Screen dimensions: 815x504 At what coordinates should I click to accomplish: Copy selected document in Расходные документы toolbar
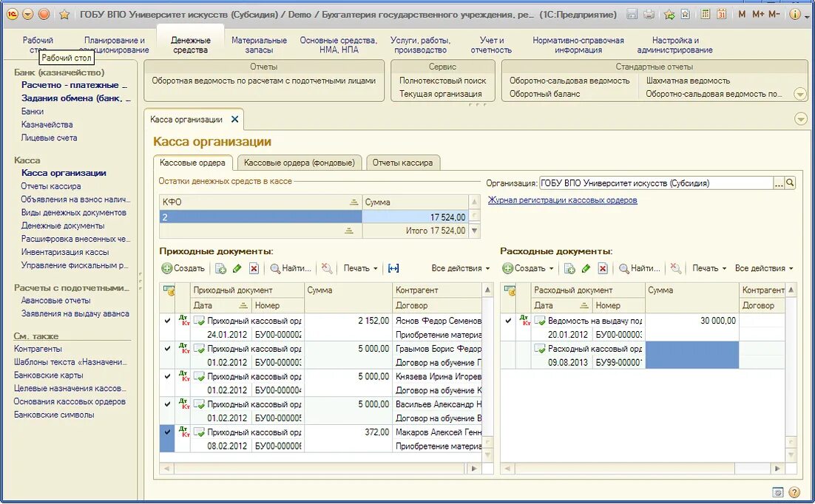tap(569, 268)
